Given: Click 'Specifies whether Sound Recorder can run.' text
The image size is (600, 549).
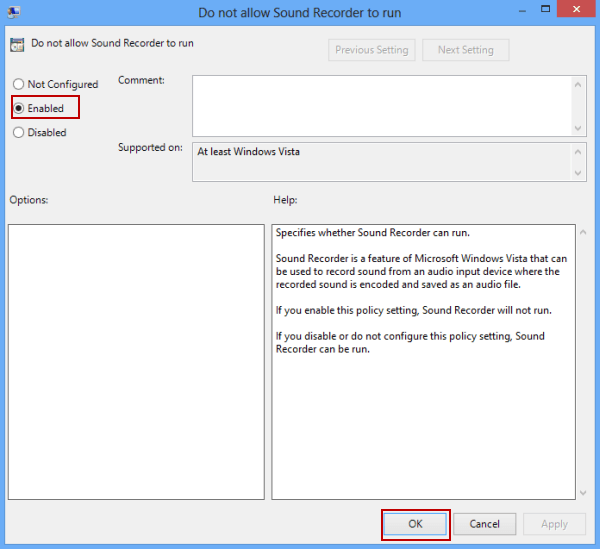Looking at the screenshot, I should click(x=372, y=233).
